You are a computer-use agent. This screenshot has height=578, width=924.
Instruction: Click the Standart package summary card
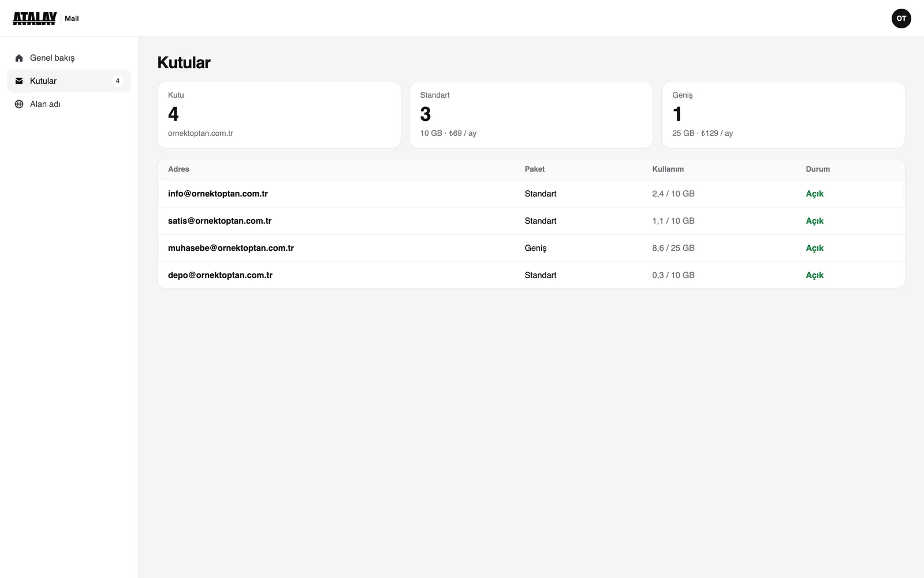[531, 114]
